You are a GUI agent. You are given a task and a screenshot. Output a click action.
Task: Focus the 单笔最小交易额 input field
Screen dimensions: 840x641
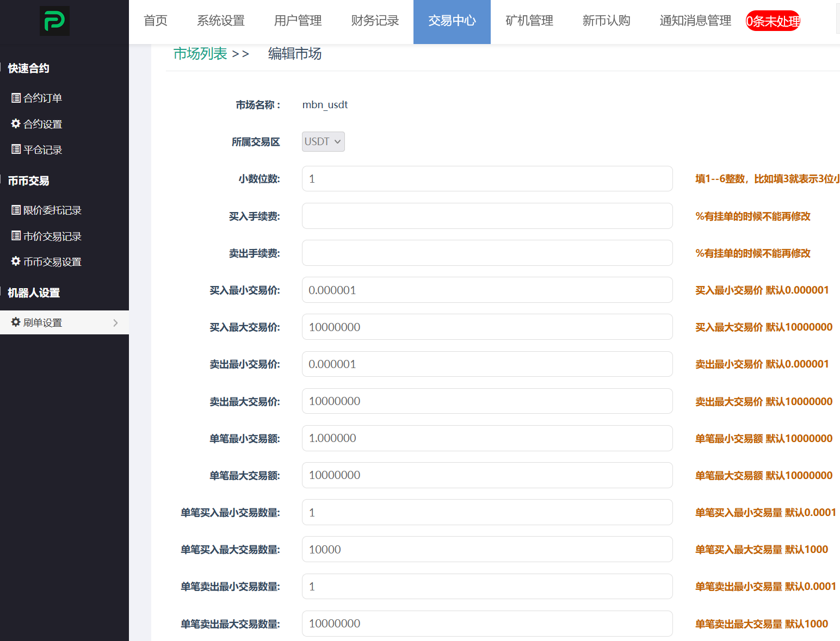[487, 438]
